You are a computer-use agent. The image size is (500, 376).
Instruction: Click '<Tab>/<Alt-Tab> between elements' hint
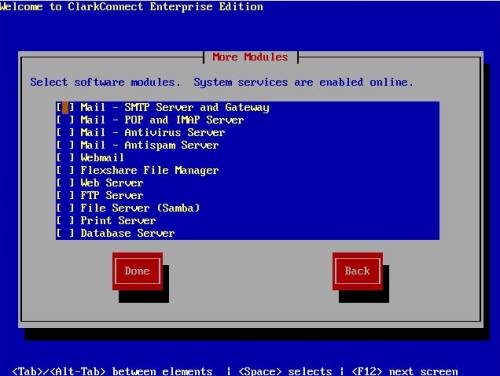pyautogui.click(x=112, y=371)
